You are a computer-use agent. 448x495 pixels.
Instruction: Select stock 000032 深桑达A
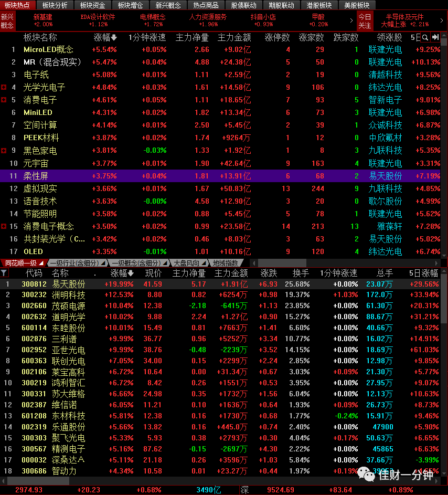pyautogui.click(x=220, y=460)
